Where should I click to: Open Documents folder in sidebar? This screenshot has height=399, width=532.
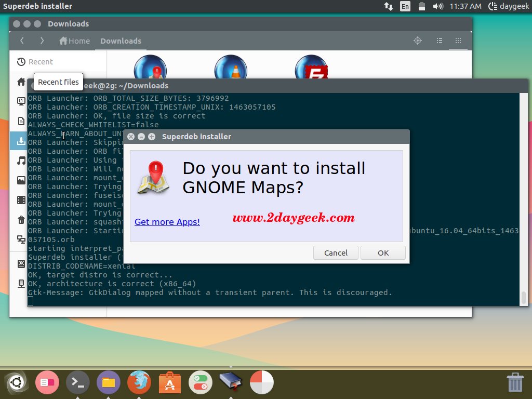pyautogui.click(x=21, y=121)
